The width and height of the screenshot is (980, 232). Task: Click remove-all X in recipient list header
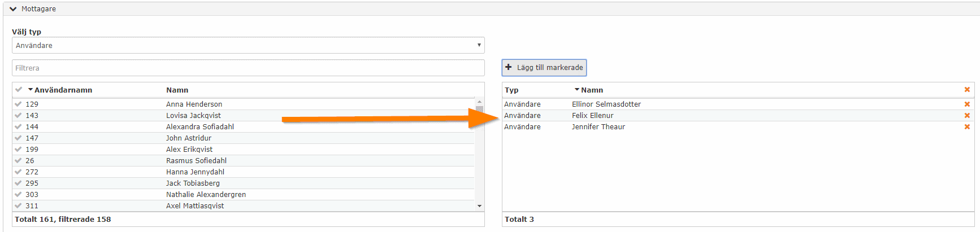967,90
